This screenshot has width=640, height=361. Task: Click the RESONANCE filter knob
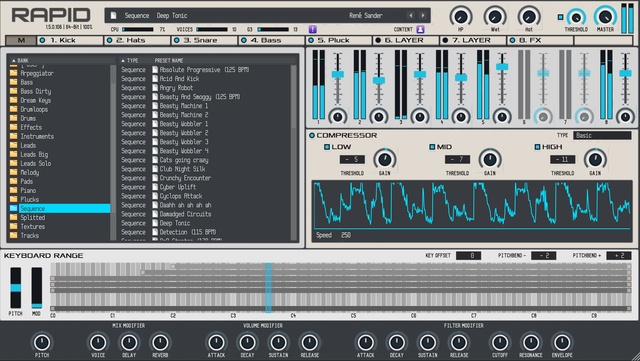click(531, 342)
